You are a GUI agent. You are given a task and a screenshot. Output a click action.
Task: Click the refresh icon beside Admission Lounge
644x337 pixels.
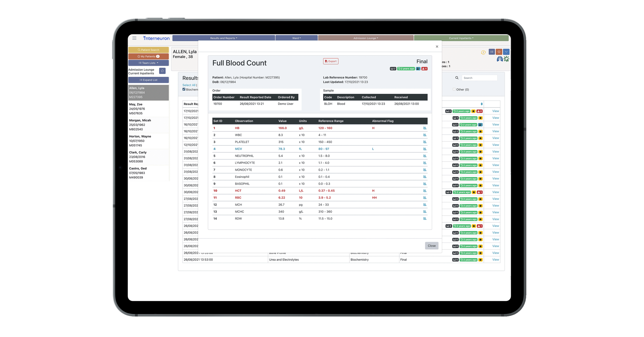point(162,71)
